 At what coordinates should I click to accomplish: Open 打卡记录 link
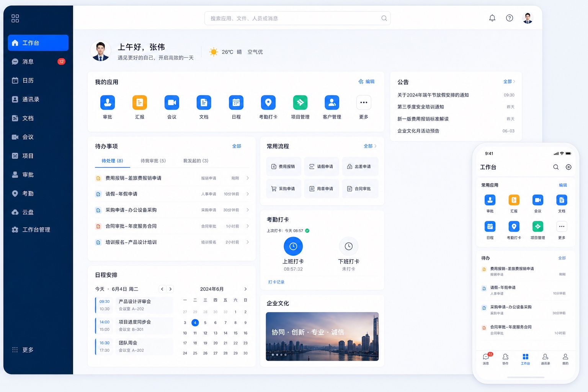coord(276,282)
